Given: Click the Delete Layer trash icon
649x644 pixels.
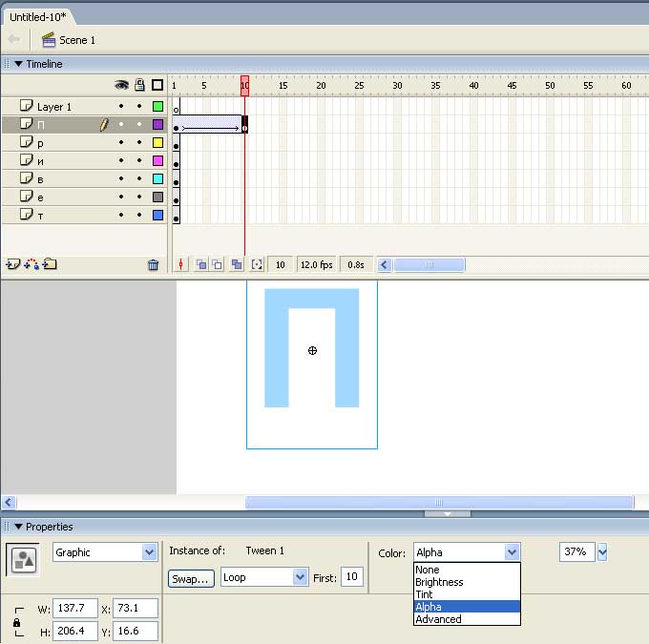Looking at the screenshot, I should pyautogui.click(x=153, y=265).
